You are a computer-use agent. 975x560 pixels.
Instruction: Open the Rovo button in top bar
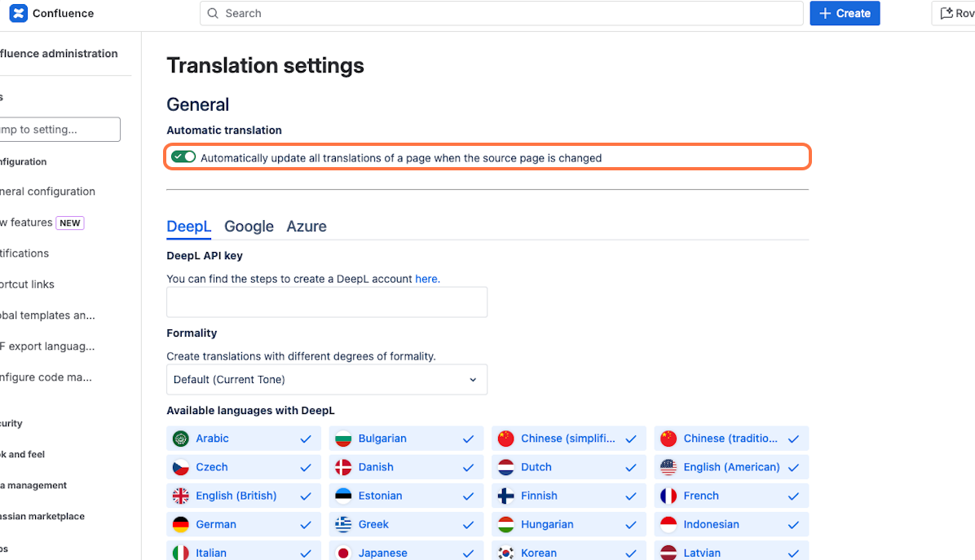[954, 13]
